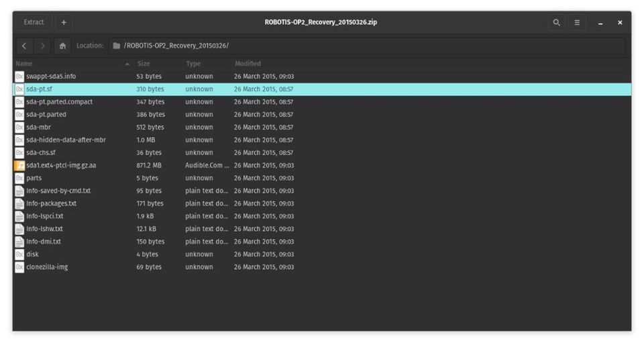
Task: Navigate forward with right arrow
Action: (42, 46)
